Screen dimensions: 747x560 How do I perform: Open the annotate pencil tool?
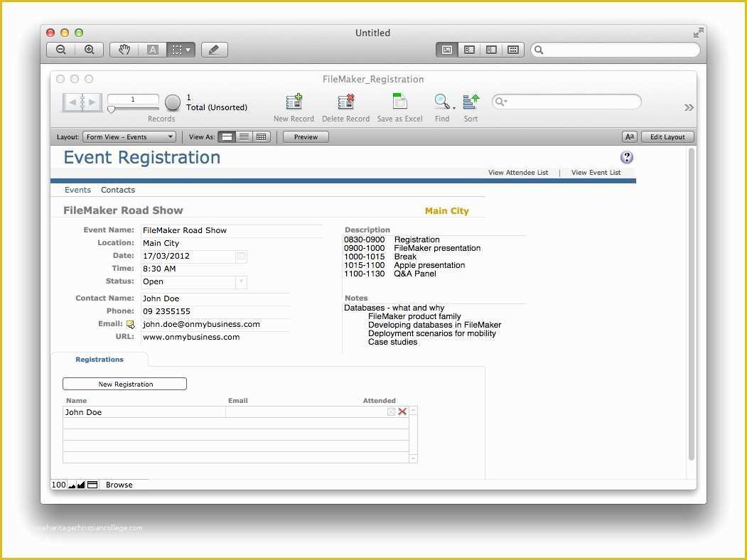tap(215, 50)
